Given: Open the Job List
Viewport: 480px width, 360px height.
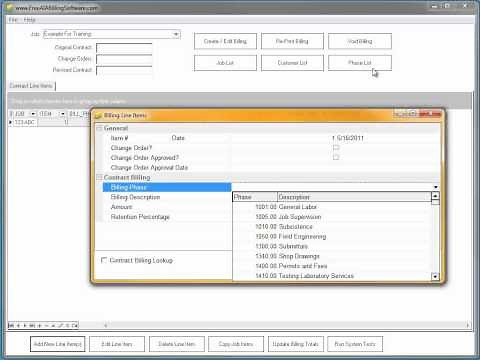Looking at the screenshot, I should (x=225, y=63).
